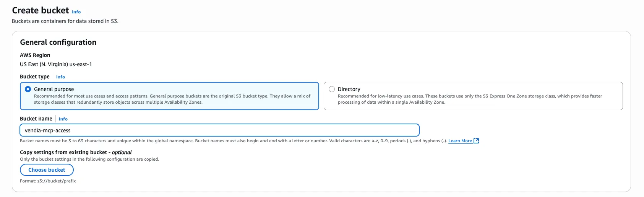Click the external link icon after Learn More
644x197 pixels.
476,141
